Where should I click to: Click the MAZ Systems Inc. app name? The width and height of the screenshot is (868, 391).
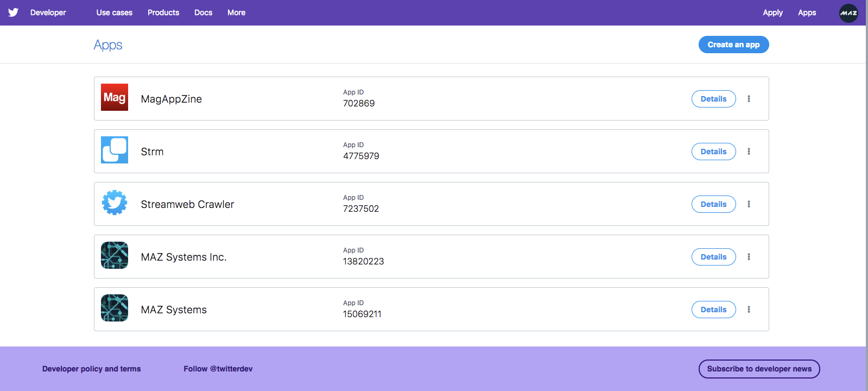coord(183,257)
